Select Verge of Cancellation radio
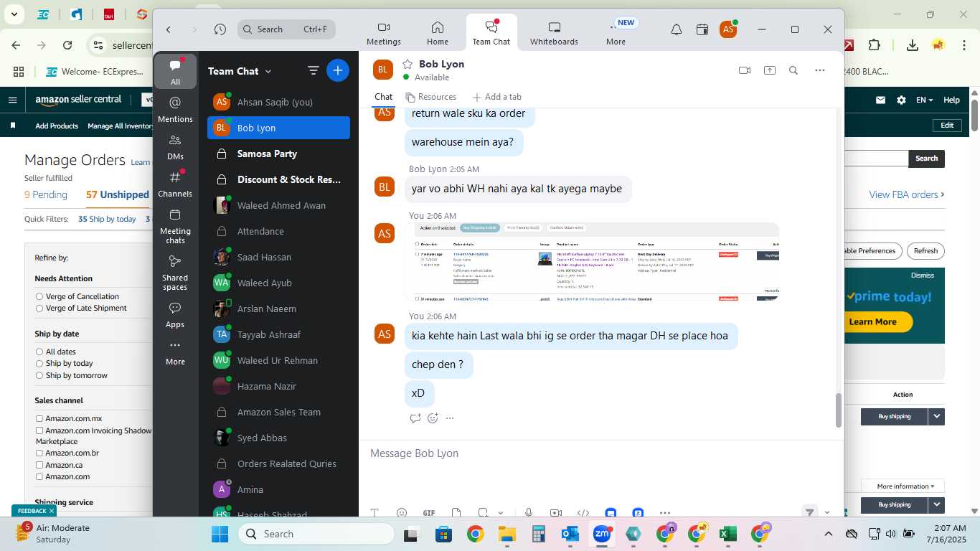The height and width of the screenshot is (551, 980). coord(39,296)
